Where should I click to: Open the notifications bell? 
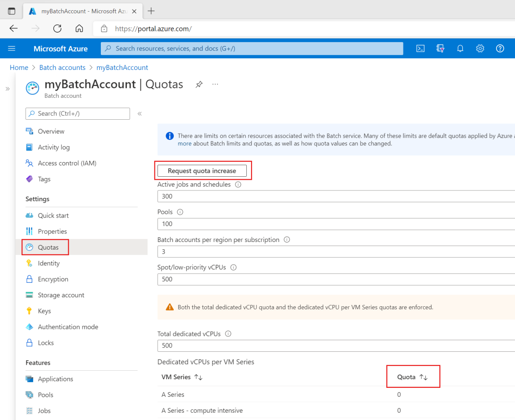tap(460, 48)
